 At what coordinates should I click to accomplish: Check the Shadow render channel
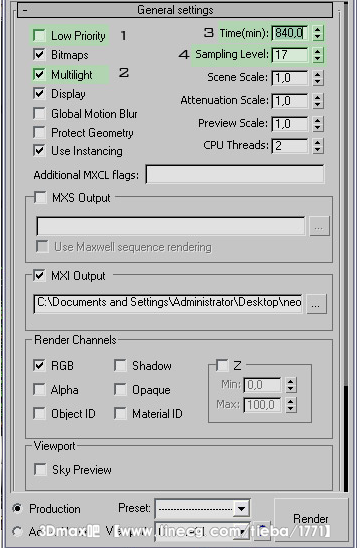[120, 366]
